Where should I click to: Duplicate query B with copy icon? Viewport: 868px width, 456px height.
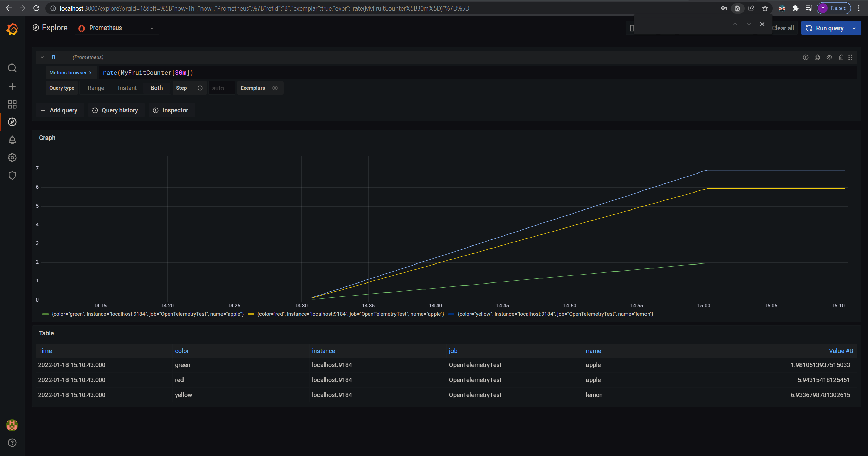tap(817, 57)
